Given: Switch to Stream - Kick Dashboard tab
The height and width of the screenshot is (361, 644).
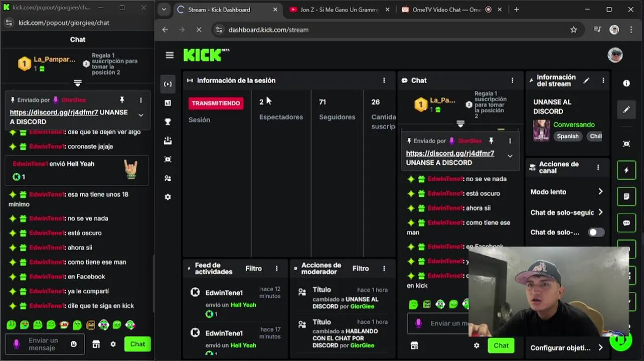Looking at the screenshot, I should click(x=227, y=10).
